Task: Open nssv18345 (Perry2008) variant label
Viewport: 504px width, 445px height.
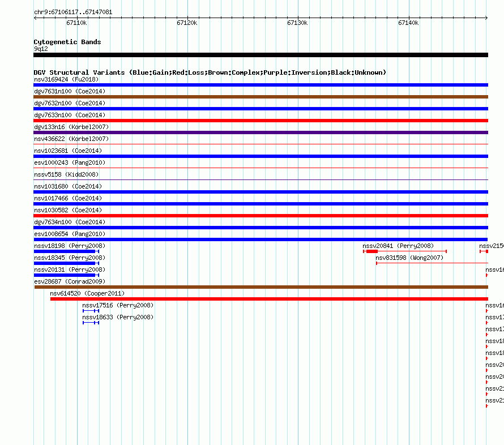Action: click(x=70, y=258)
